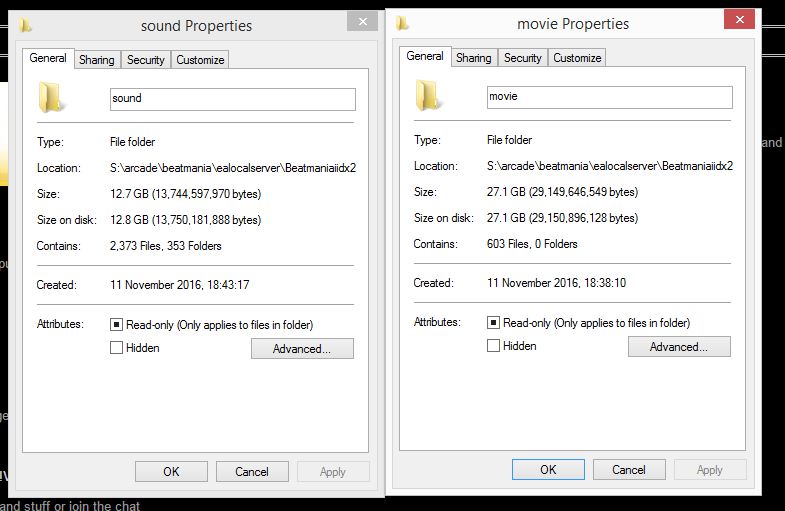The height and width of the screenshot is (511, 785).
Task: Close the movie Properties window
Action: tap(739, 20)
